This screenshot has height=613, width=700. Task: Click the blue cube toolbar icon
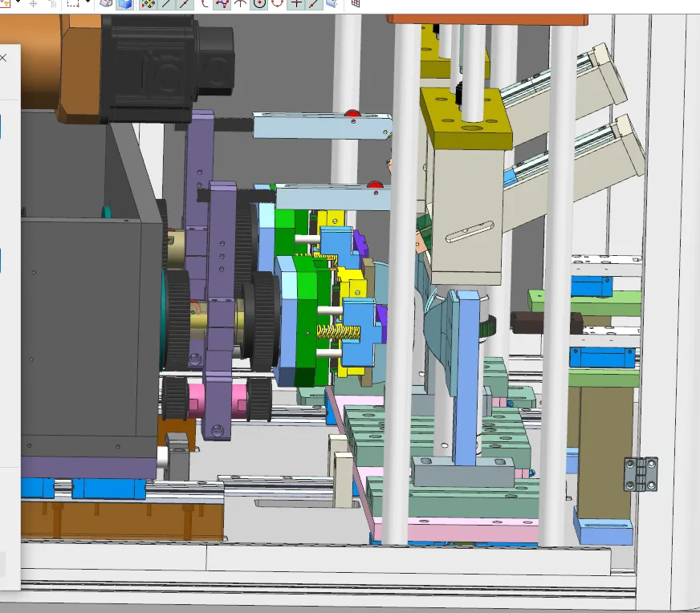tap(125, 4)
